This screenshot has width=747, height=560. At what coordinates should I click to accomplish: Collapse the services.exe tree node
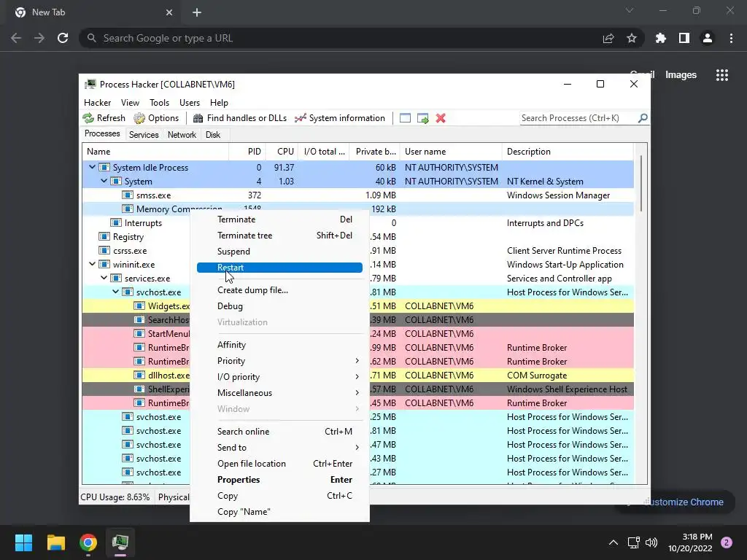pyautogui.click(x=104, y=278)
